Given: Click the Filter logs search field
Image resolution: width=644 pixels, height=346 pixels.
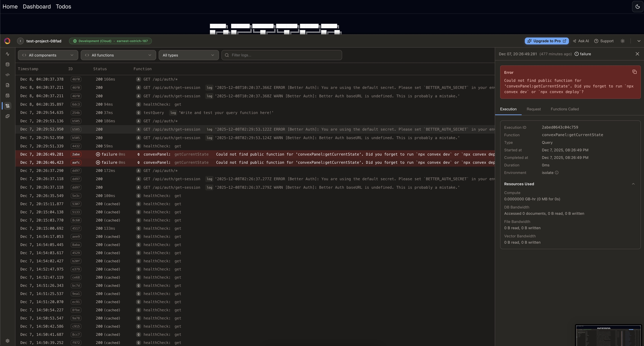Looking at the screenshot, I should coord(281,55).
